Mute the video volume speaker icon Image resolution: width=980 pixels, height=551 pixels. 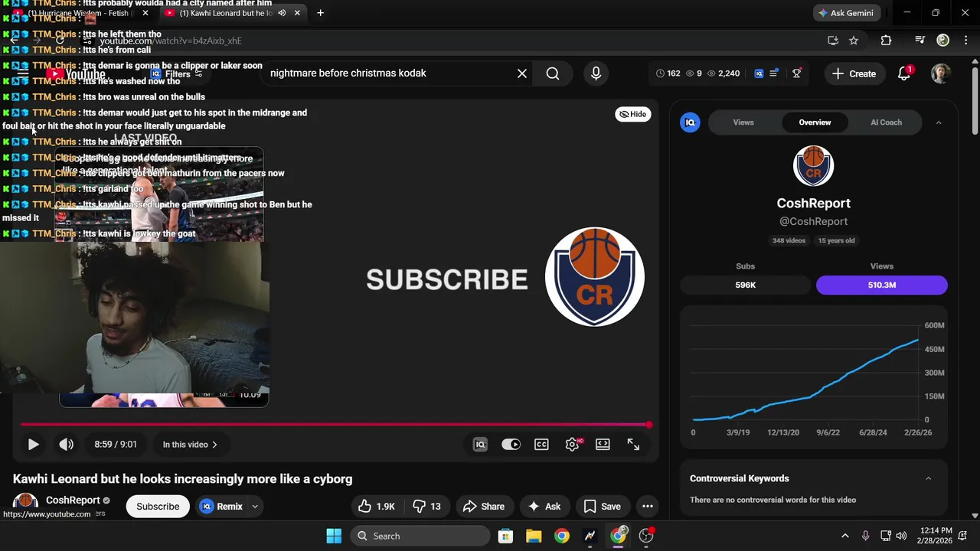click(x=67, y=444)
